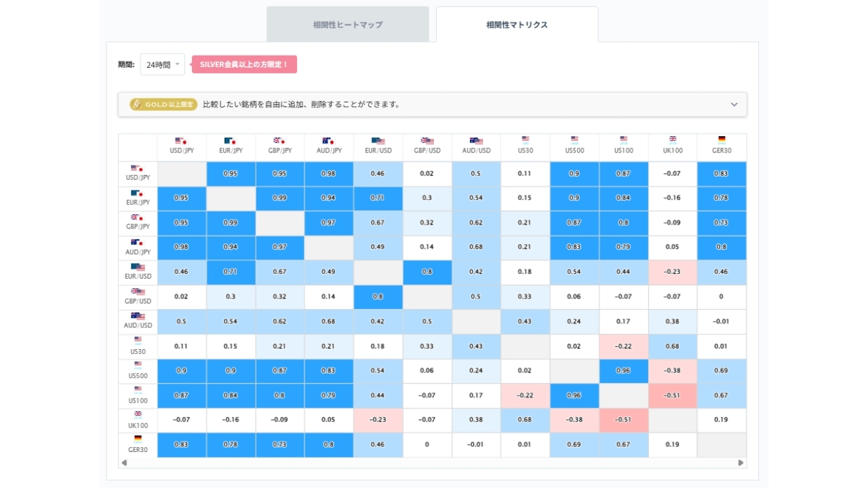868x488 pixels.
Task: Click the GBP/JPY row header label
Action: coord(138,226)
